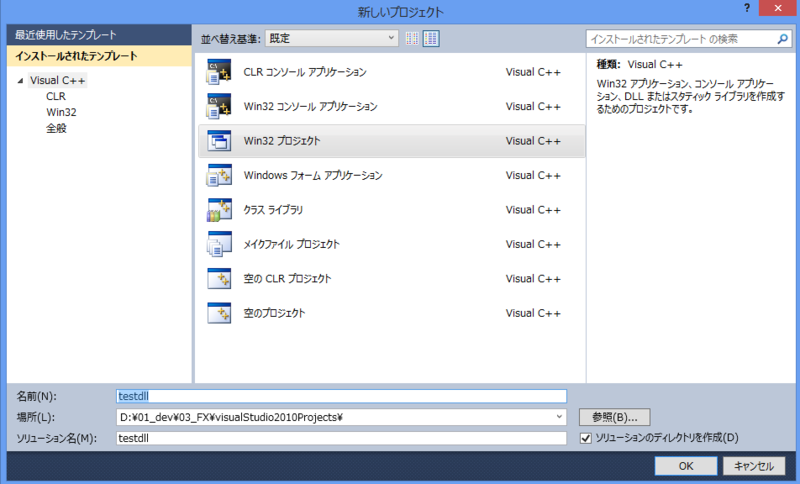Focus the installed templates search box
Viewport: 800px width, 484px height.
click(681, 39)
